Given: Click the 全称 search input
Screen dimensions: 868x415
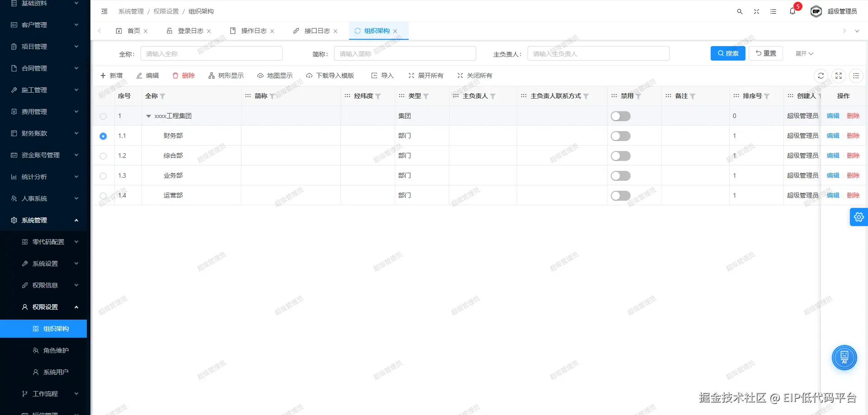Looking at the screenshot, I should 212,53.
